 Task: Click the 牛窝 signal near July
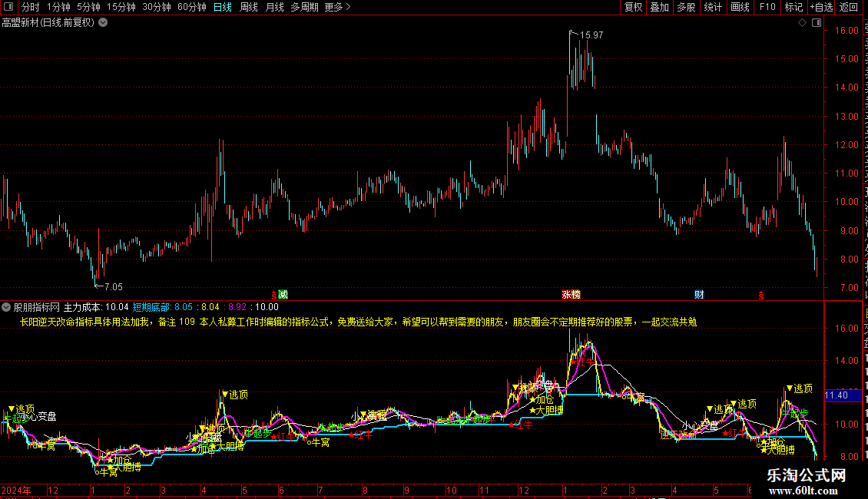[x=319, y=442]
